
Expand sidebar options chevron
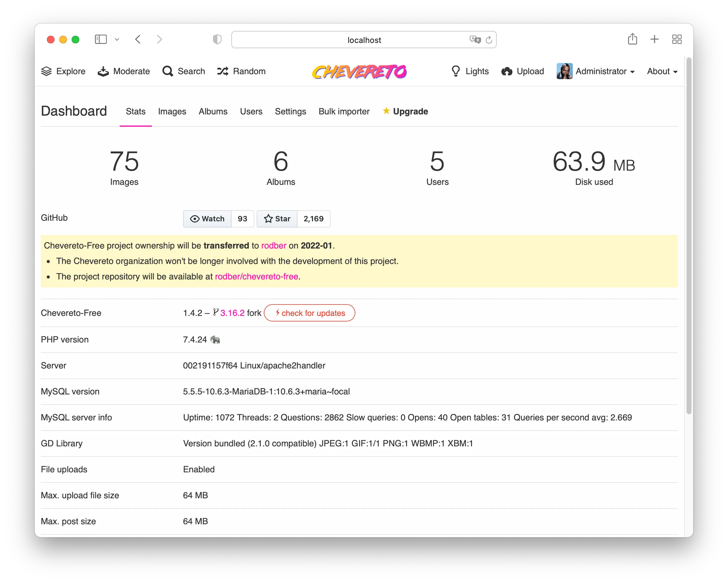(x=117, y=40)
